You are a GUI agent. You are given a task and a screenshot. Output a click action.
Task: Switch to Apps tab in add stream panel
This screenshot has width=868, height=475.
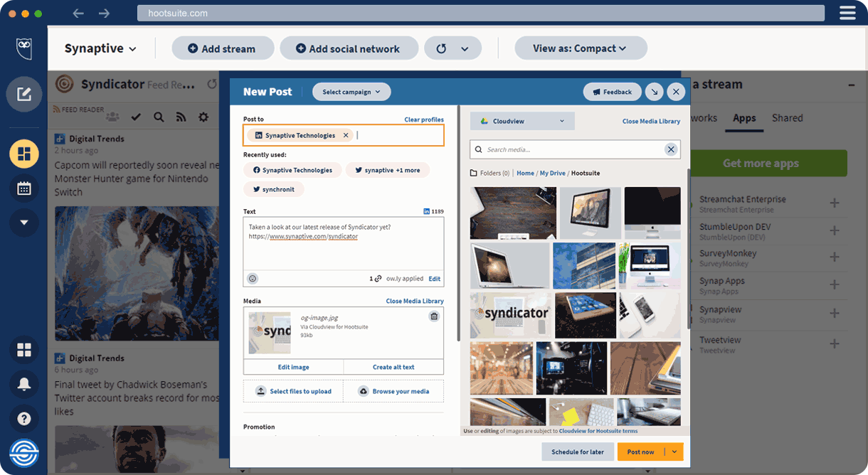click(x=744, y=118)
